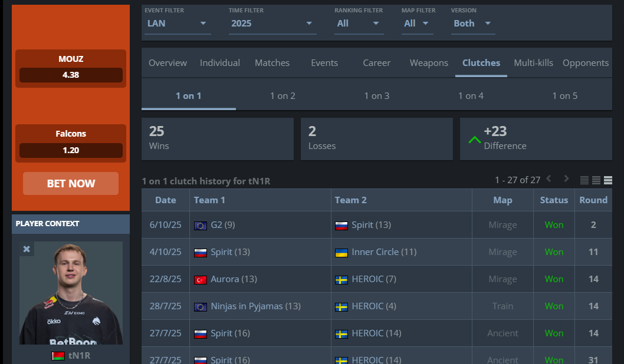Click the tN1R name below photo
The image size is (624, 364).
click(x=79, y=355)
